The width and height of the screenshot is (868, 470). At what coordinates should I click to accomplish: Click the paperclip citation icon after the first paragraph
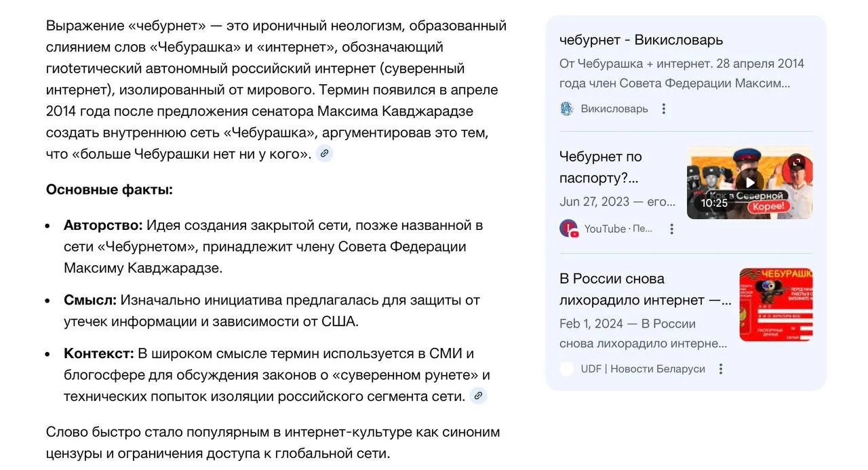pyautogui.click(x=324, y=153)
